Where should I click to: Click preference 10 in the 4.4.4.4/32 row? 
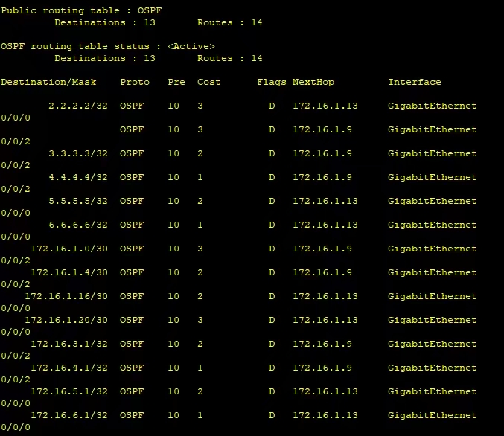173,177
